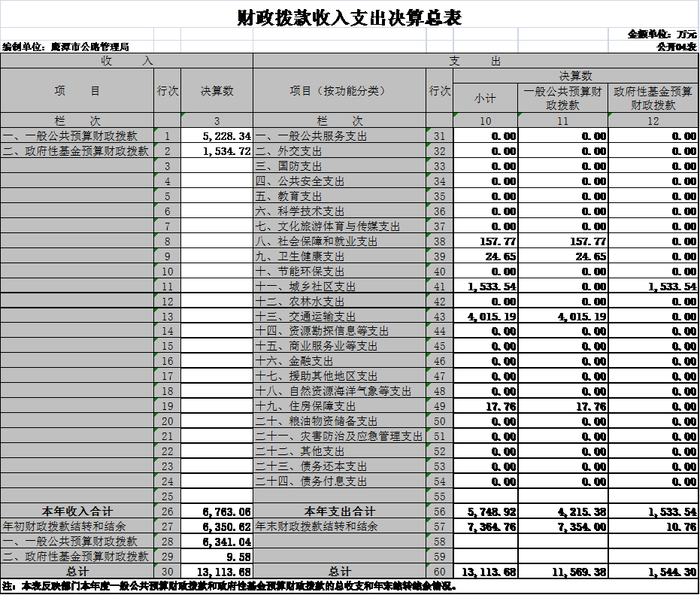Select the 项目（按功能分类） header cell

point(339,91)
